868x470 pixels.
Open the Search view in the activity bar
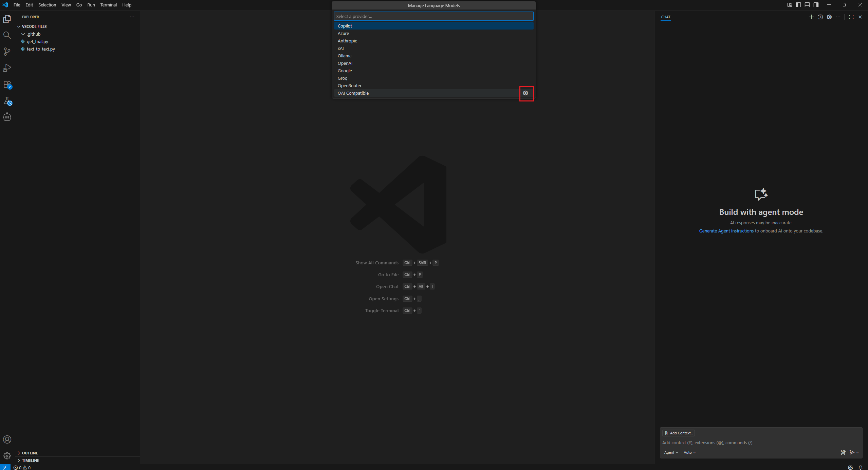pos(7,35)
